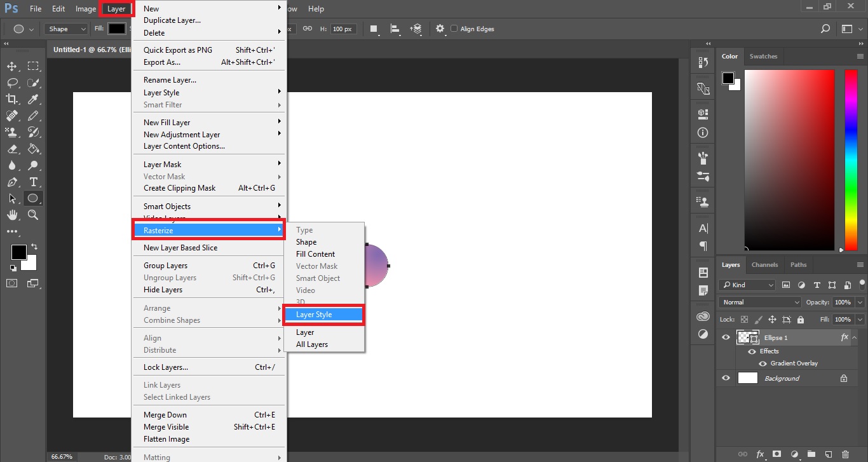The width and height of the screenshot is (868, 462).
Task: Select the Eraser tool
Action: click(12, 149)
